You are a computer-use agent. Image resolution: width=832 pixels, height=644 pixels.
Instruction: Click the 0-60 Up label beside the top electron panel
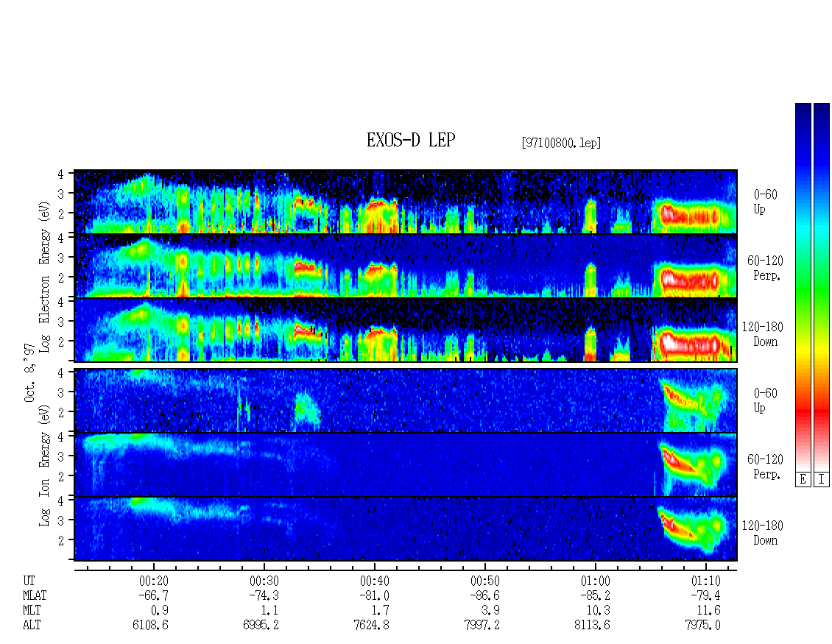pos(765,202)
